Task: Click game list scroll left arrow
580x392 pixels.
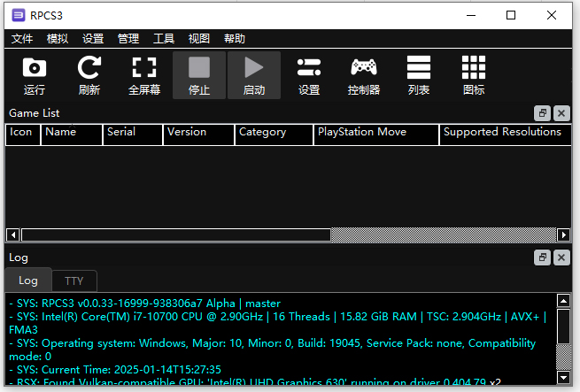Action: pos(13,234)
